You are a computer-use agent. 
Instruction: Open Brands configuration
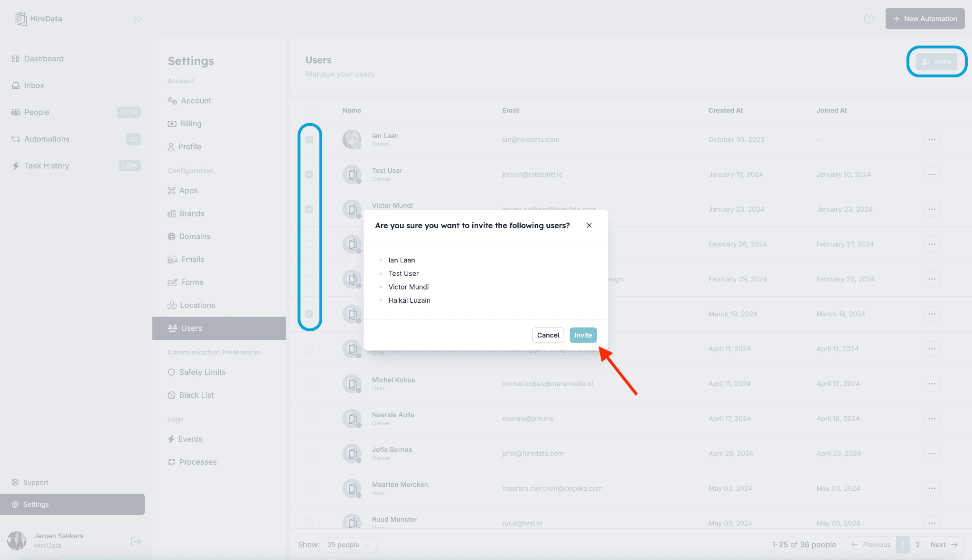pos(191,214)
